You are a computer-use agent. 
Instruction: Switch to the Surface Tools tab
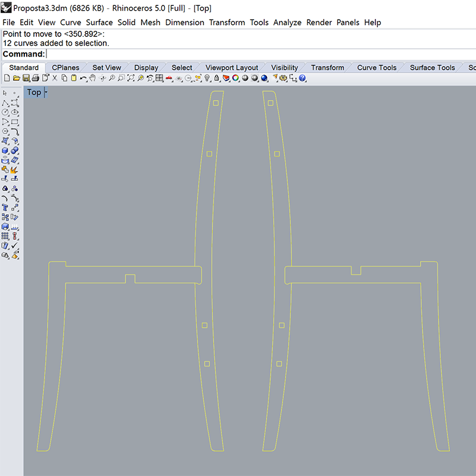click(433, 67)
